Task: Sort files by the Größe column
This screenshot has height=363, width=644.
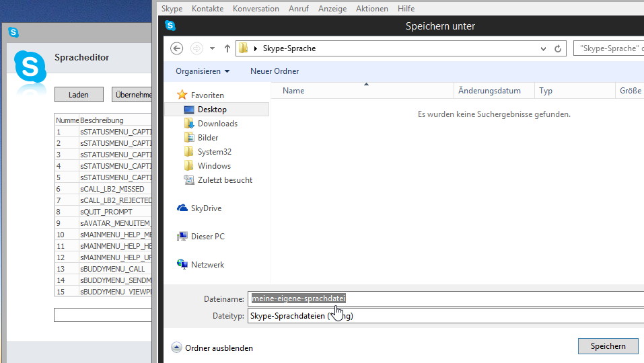Action: click(x=630, y=91)
